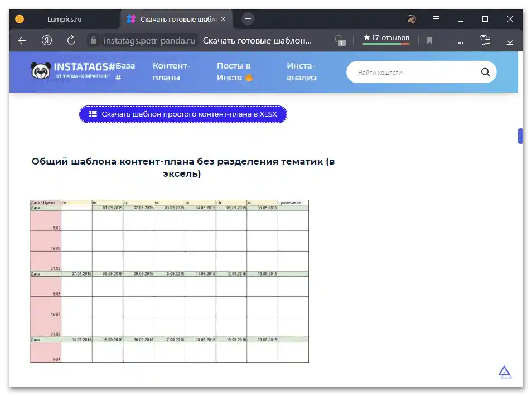
Task: Bookmark the page with bookmark icon
Action: [429, 41]
